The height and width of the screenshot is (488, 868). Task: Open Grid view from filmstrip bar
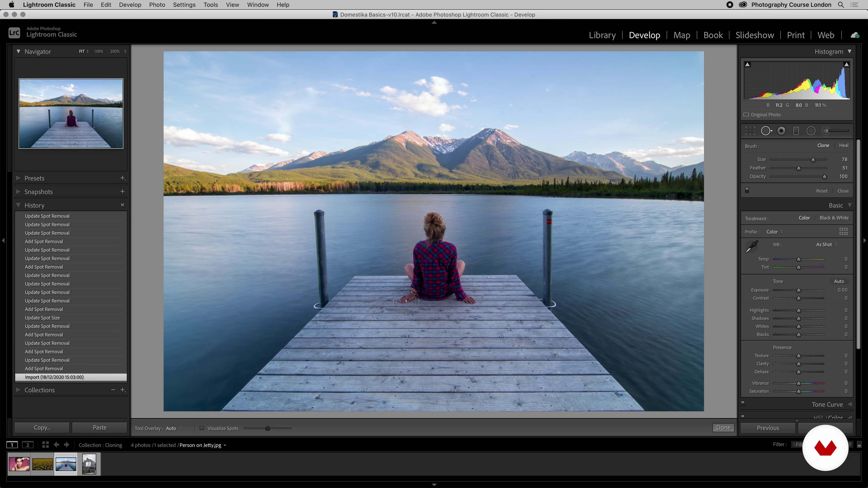[45, 445]
